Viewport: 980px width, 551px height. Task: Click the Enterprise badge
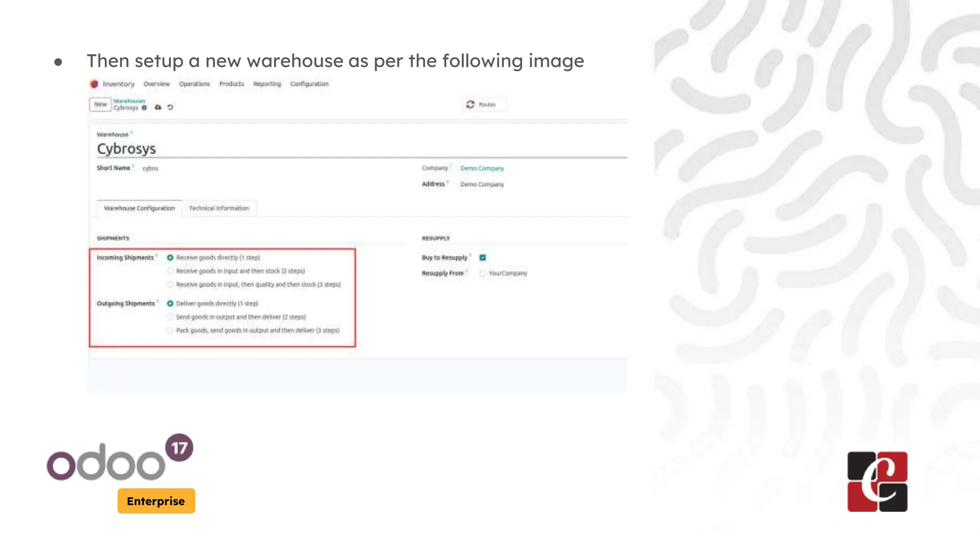156,501
